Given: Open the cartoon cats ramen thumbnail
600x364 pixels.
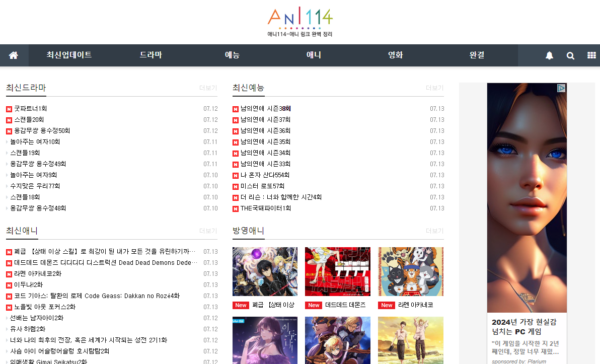Looking at the screenshot, I should [411, 271].
